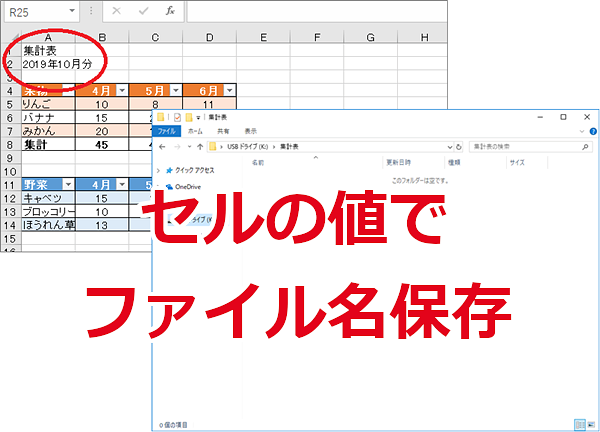Click the OneDrive cloud icon in sidebar
This screenshot has width=600, height=432.
(x=170, y=185)
